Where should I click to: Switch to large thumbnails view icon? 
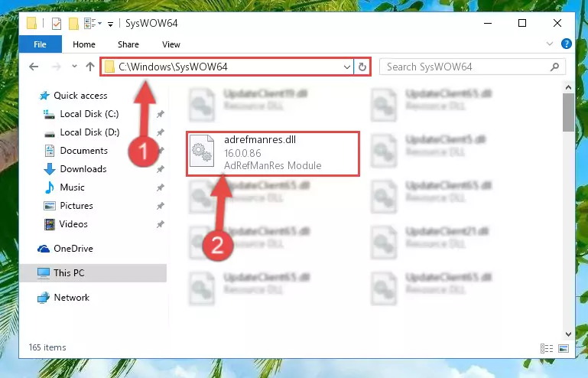(564, 348)
